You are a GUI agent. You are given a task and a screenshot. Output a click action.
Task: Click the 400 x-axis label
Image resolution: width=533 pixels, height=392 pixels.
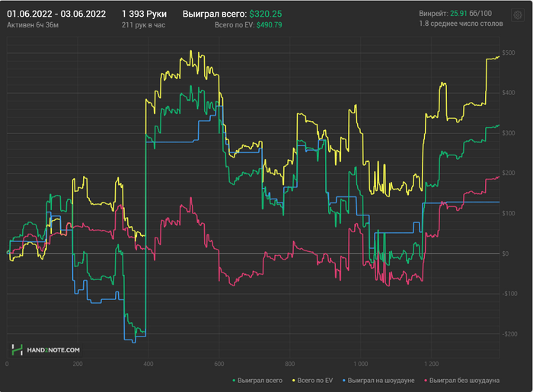coord(148,364)
